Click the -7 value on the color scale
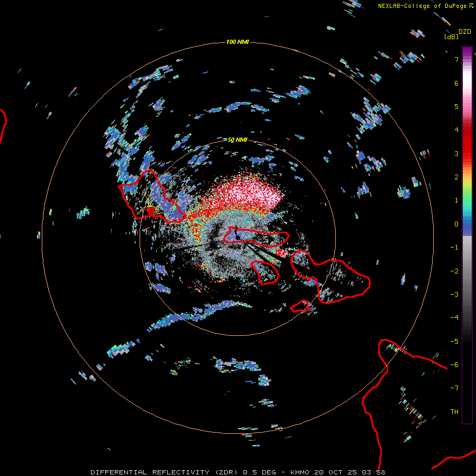476x476 pixels. click(454, 388)
